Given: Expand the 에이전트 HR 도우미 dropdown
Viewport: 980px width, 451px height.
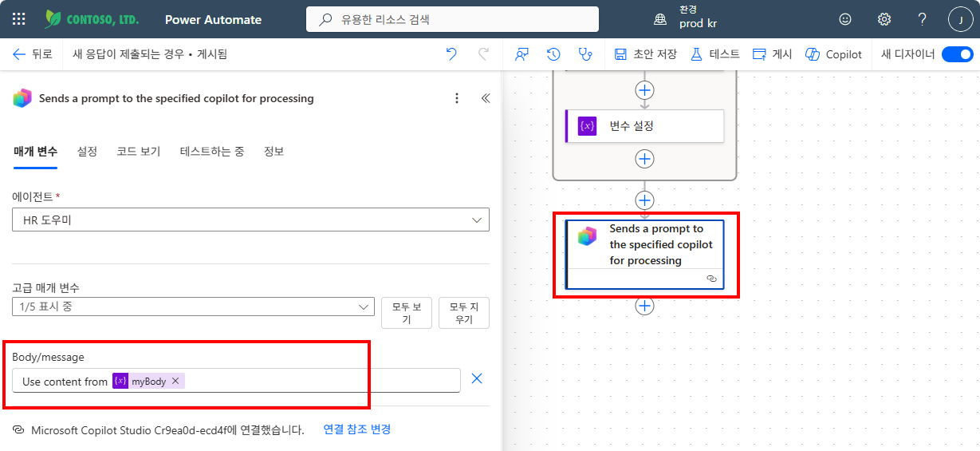Looking at the screenshot, I should pyautogui.click(x=250, y=220).
